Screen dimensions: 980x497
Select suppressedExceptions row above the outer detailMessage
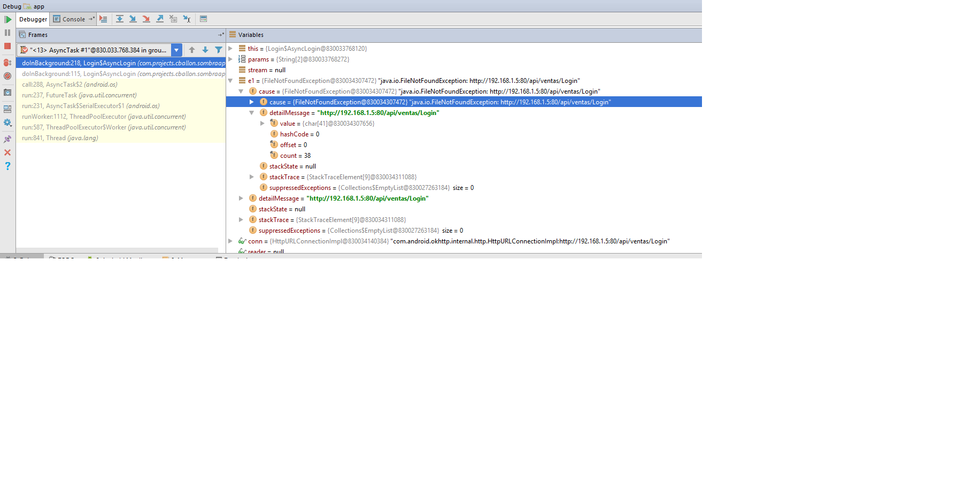coord(464,188)
